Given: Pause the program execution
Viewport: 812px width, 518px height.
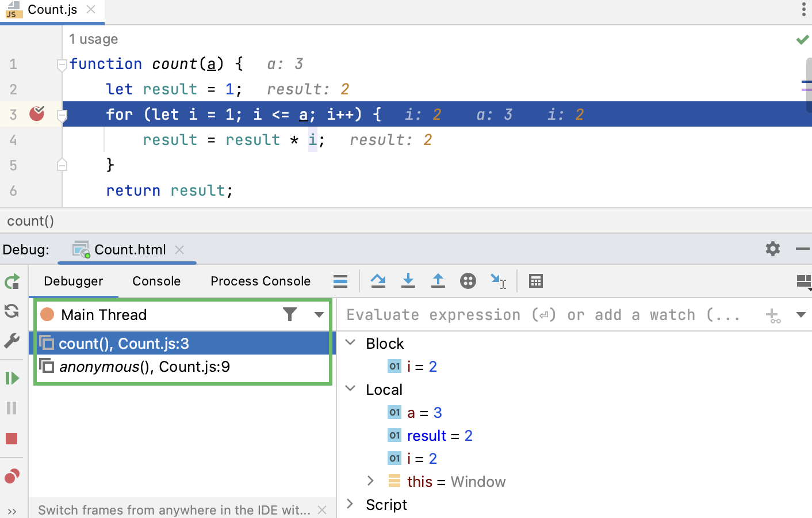Looking at the screenshot, I should coord(12,408).
